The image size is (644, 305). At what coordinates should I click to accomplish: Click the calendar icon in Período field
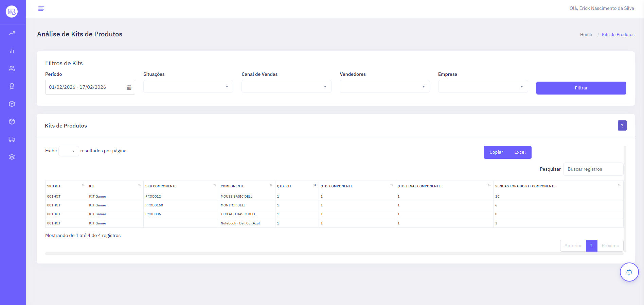tap(129, 87)
